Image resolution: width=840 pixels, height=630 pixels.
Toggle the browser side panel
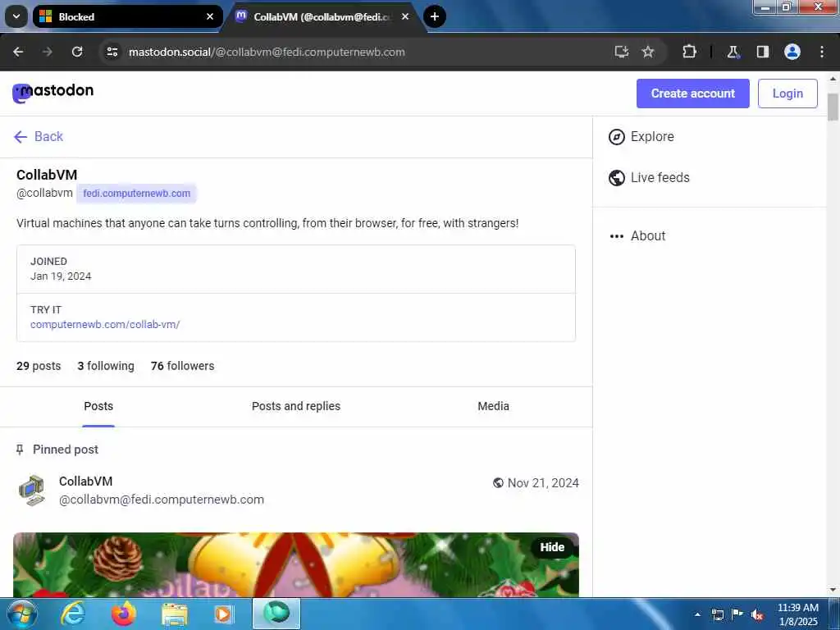point(763,52)
